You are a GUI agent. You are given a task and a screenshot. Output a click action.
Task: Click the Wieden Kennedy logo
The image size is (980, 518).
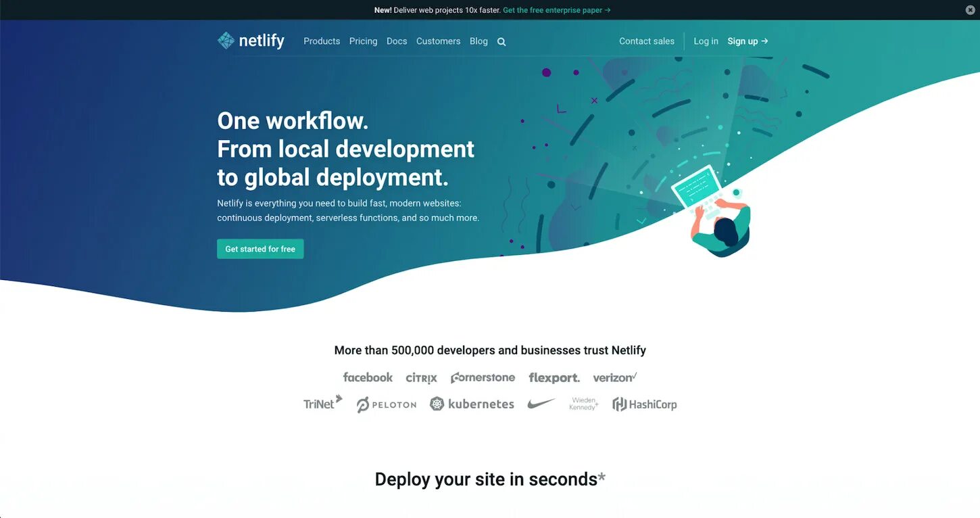tap(584, 404)
